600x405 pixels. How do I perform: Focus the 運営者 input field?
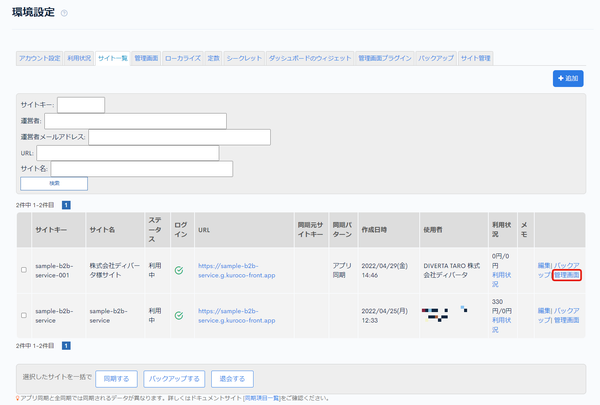[x=135, y=121]
